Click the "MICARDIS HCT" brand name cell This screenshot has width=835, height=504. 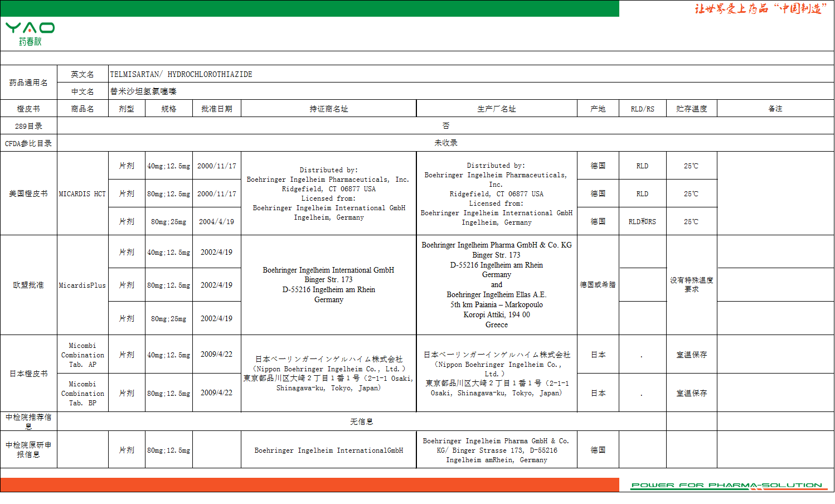point(82,193)
